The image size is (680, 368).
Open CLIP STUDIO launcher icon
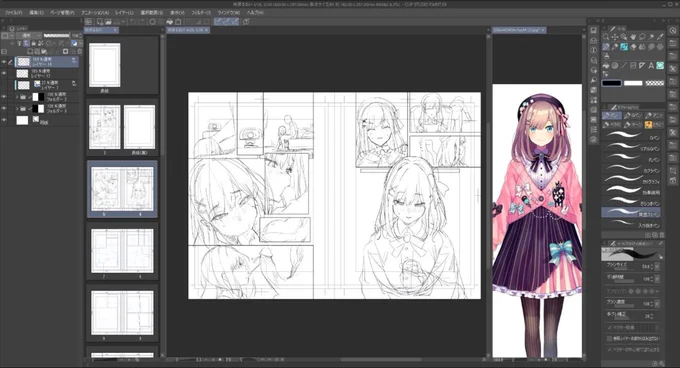pyautogui.click(x=88, y=21)
